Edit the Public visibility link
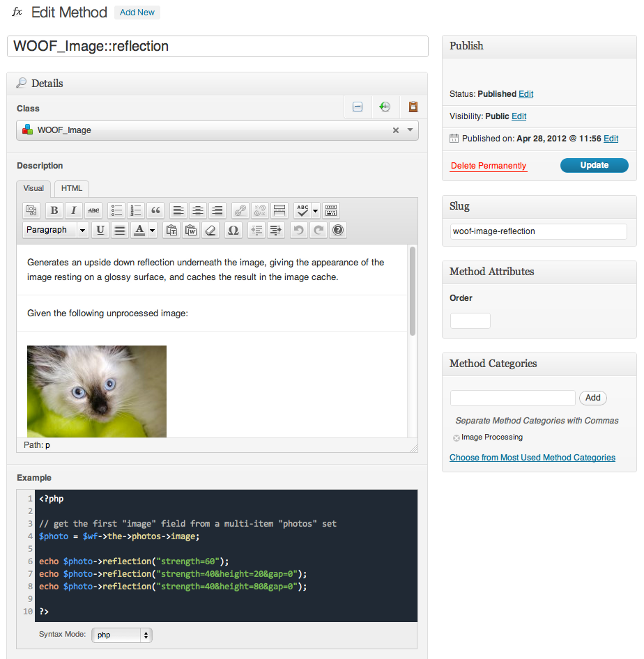Image resolution: width=644 pixels, height=659 pixels. click(519, 116)
